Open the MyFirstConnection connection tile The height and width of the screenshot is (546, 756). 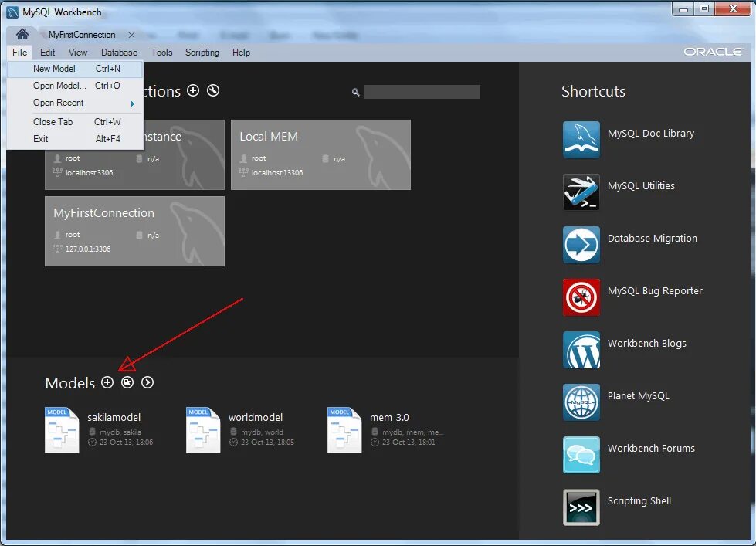click(x=134, y=231)
